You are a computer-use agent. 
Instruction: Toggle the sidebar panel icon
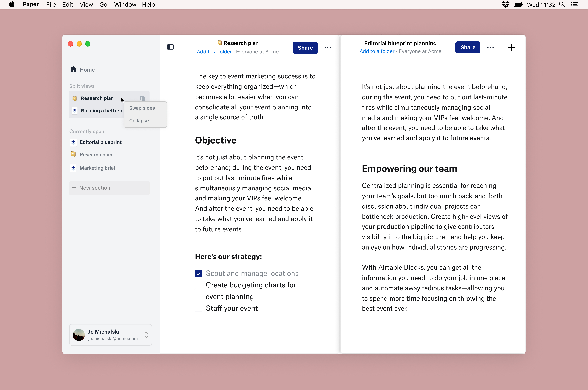(170, 47)
